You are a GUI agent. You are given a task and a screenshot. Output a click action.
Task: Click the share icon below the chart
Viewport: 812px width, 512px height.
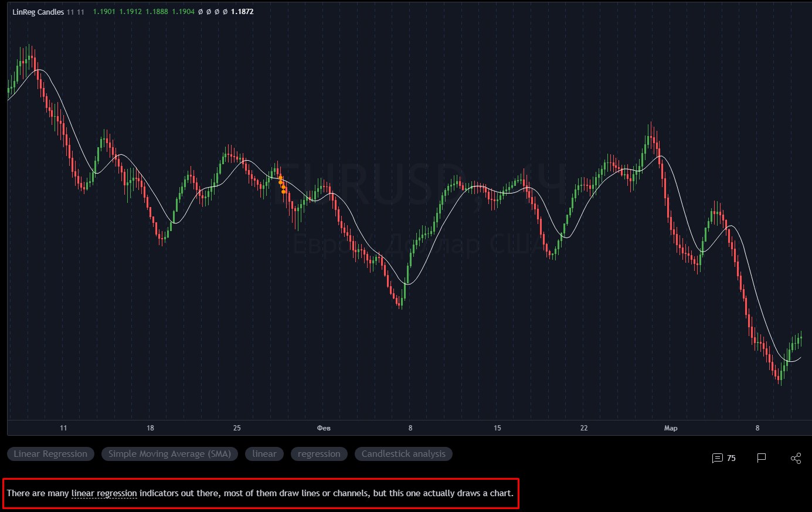pyautogui.click(x=796, y=458)
